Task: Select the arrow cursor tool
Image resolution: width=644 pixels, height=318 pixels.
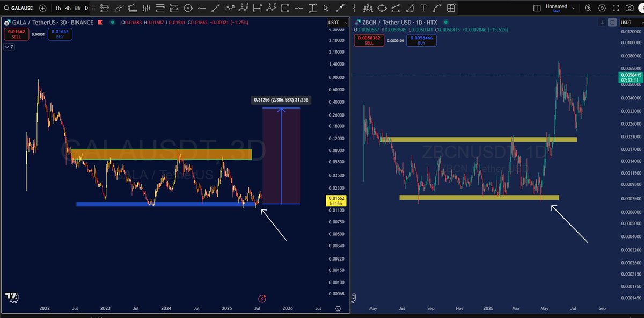Action: [326, 8]
